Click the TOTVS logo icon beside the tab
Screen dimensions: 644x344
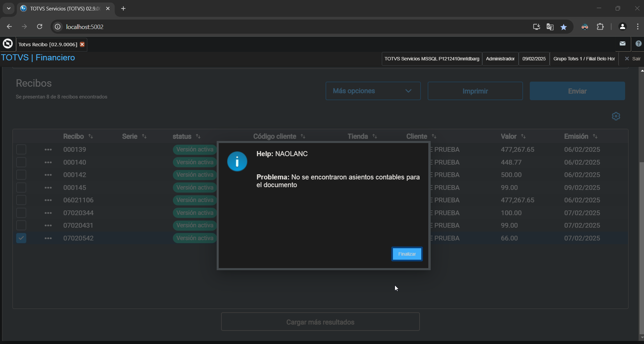[x=7, y=44]
